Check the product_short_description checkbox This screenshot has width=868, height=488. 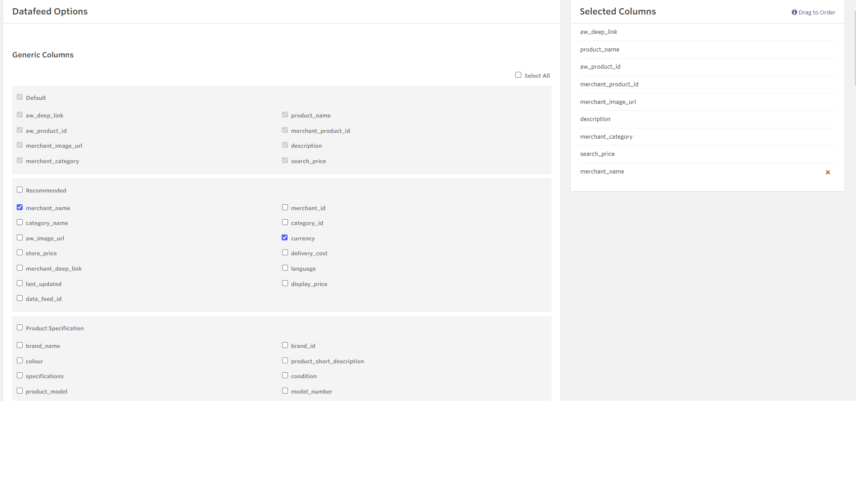(x=285, y=361)
